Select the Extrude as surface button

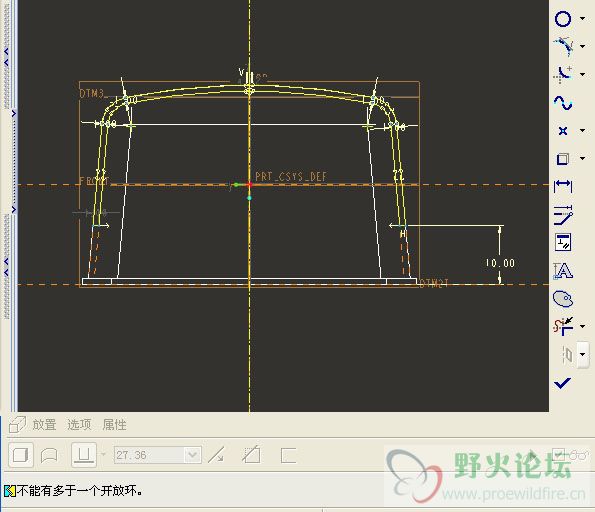pyautogui.click(x=49, y=455)
